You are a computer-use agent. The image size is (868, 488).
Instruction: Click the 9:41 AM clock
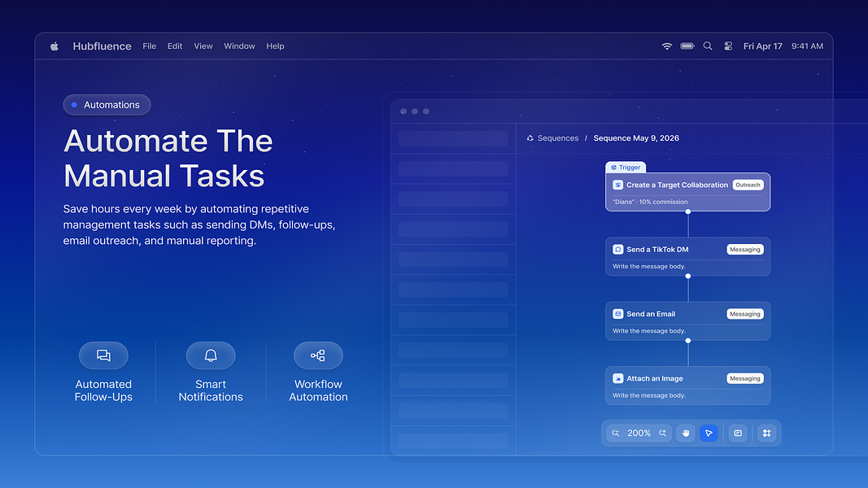(807, 46)
